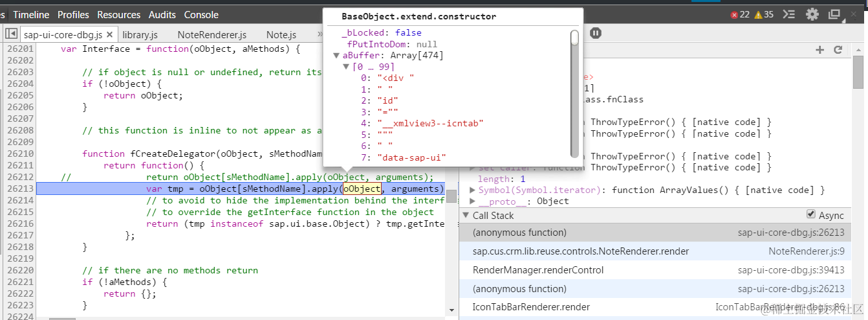The width and height of the screenshot is (868, 320).
Task: Change dock side of DevTools
Action: tap(835, 14)
